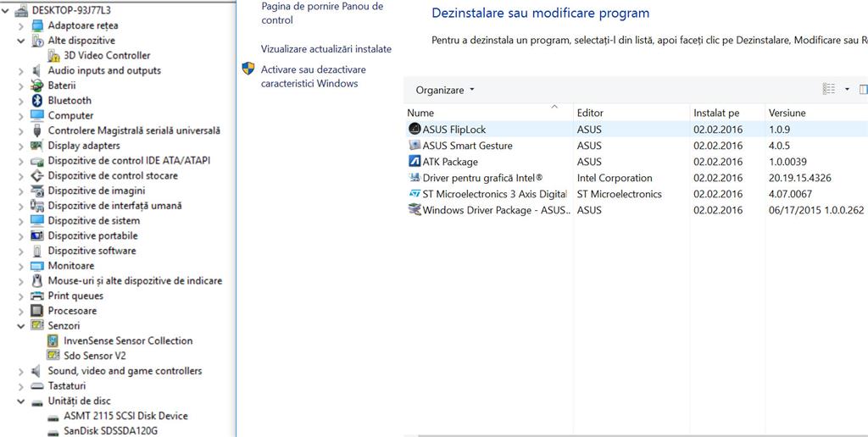This screenshot has width=868, height=437.
Task: Collapse the Alte dispozitive category
Action: tap(21, 41)
